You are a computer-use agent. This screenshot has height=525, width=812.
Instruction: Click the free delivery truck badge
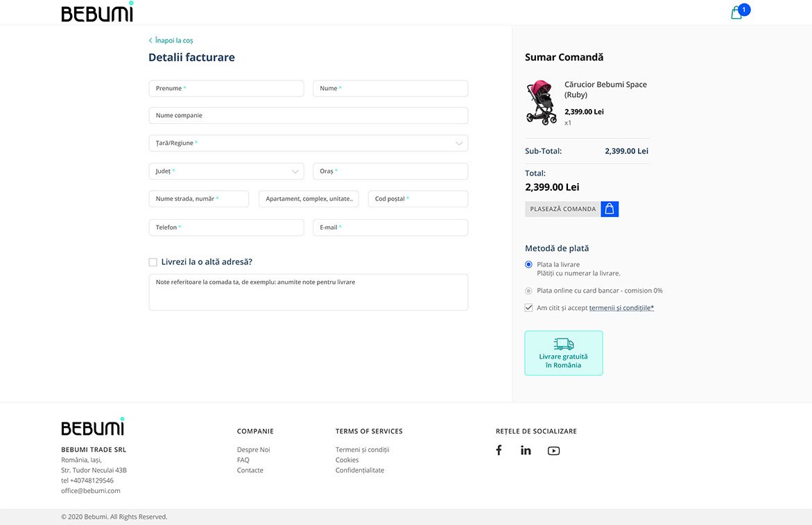pos(564,353)
